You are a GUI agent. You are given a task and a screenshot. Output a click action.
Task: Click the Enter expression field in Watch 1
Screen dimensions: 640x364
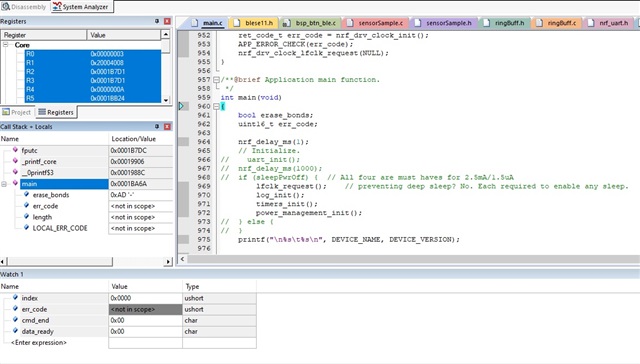pyautogui.click(x=39, y=342)
